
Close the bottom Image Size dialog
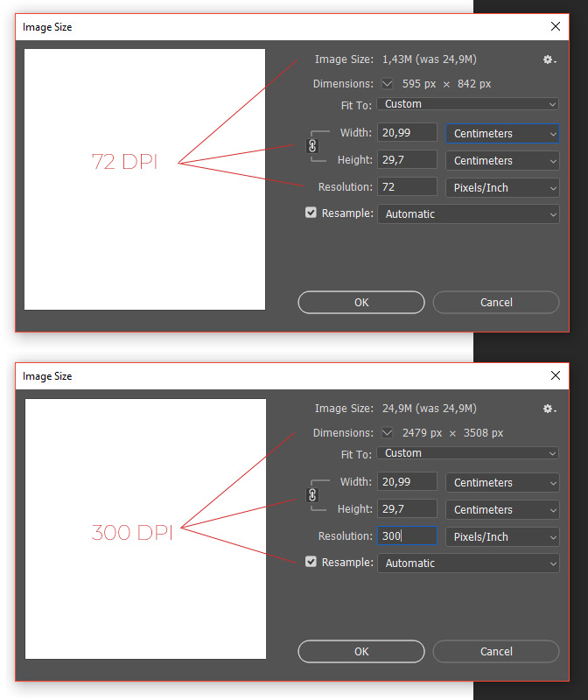556,375
